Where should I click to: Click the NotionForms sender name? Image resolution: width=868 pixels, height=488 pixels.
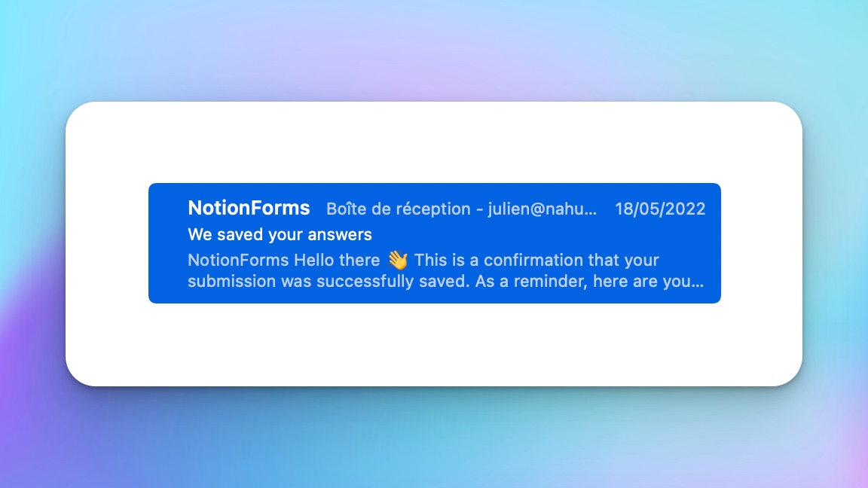click(249, 209)
